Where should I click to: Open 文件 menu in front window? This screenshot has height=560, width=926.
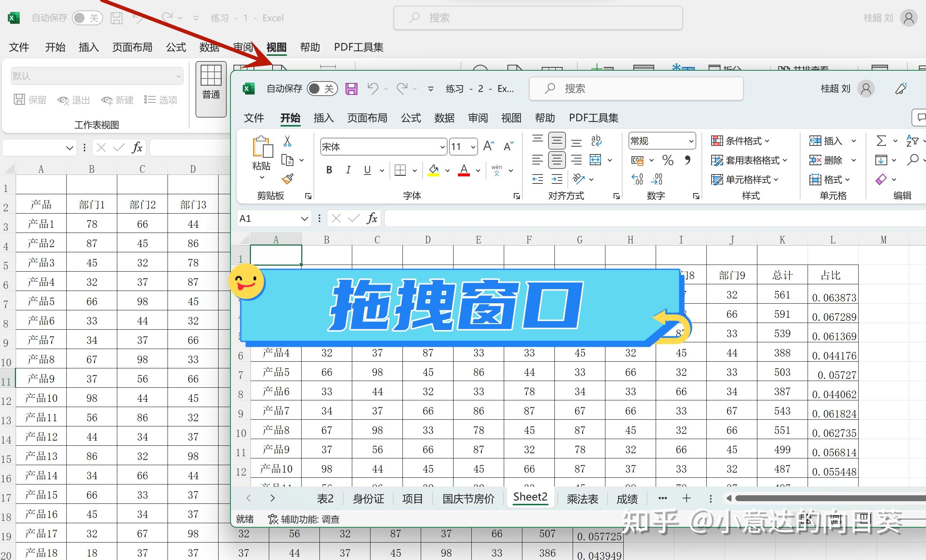tap(254, 118)
